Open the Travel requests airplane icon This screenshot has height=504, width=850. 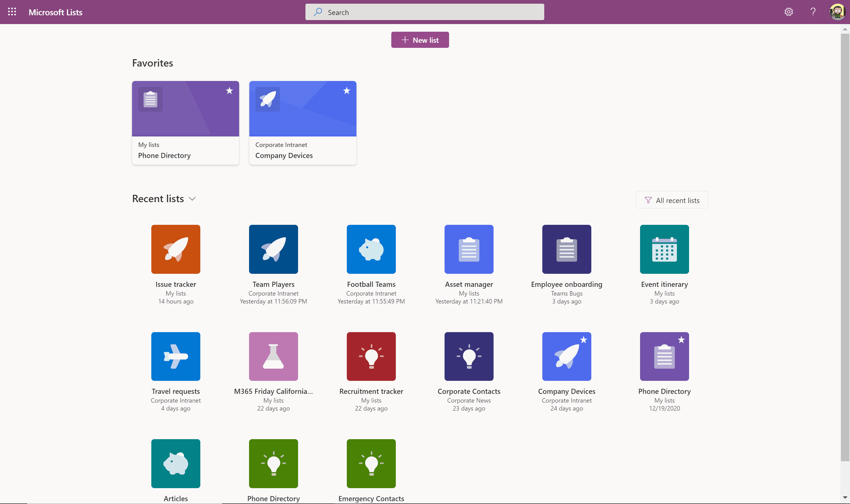pos(176,356)
